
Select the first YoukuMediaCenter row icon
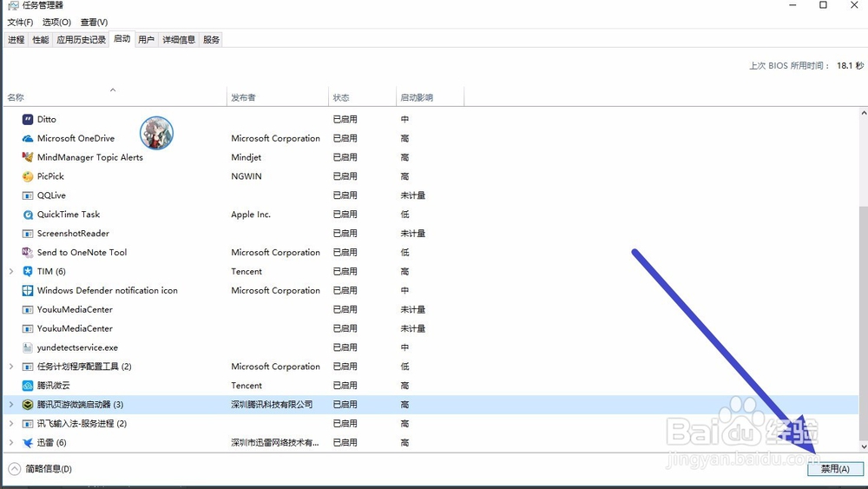(28, 309)
